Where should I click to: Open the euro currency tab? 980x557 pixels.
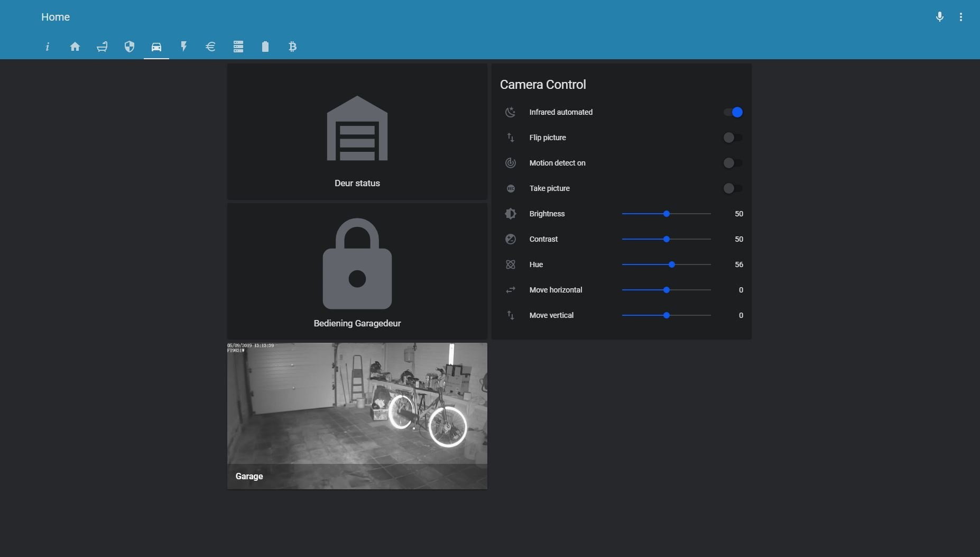tap(211, 47)
